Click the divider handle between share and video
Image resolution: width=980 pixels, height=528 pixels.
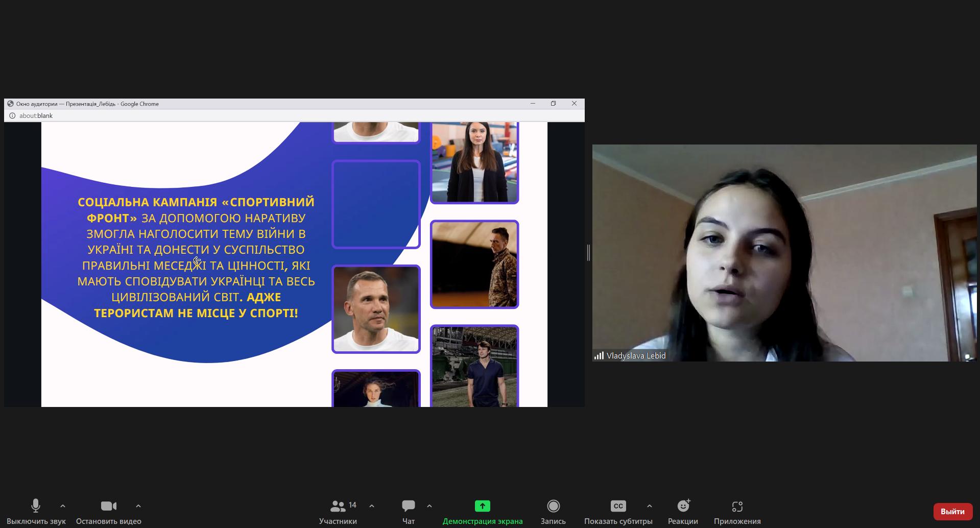pos(588,253)
